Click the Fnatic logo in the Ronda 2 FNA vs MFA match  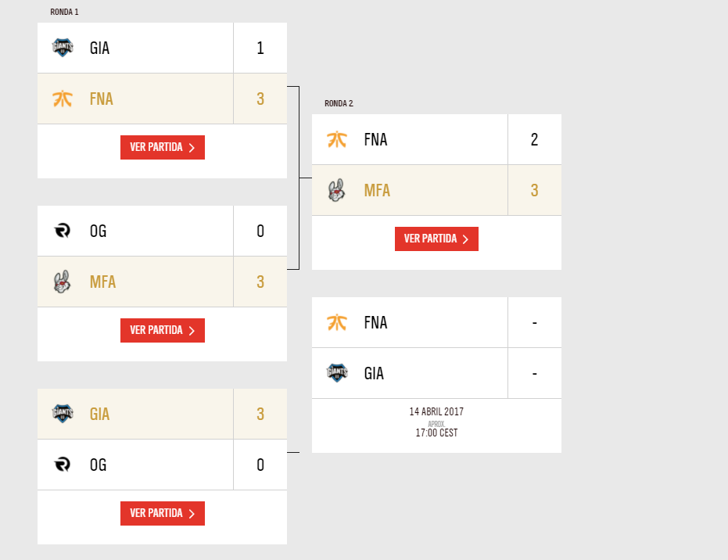(x=337, y=139)
